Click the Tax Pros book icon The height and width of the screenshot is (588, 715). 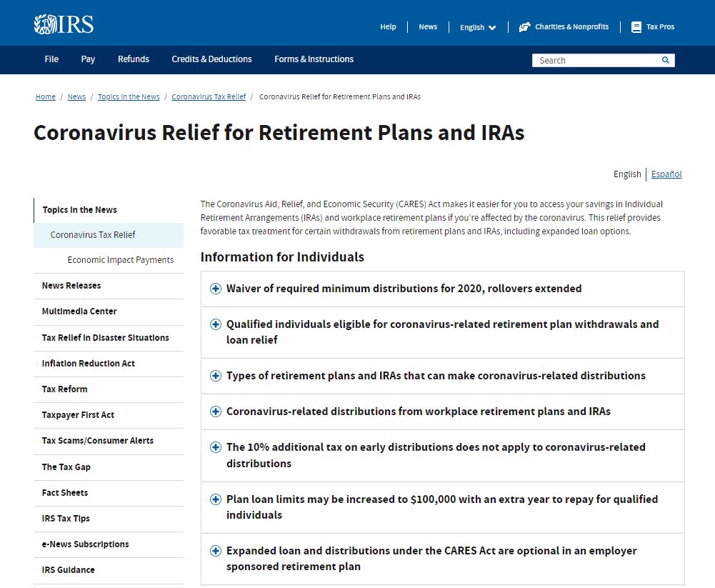pyautogui.click(x=636, y=27)
